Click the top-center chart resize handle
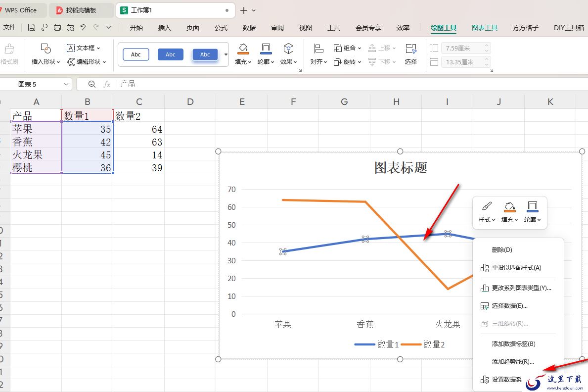The image size is (588, 392). pyautogui.click(x=400, y=151)
